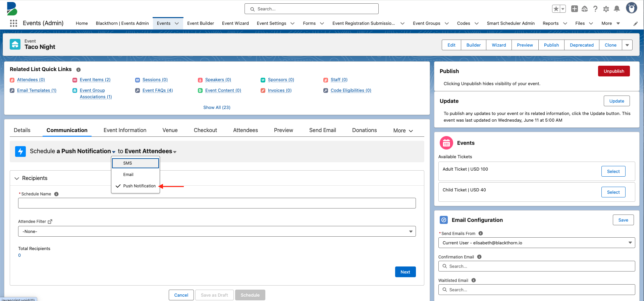
Task: Select the Adult Ticket
Action: 613,171
